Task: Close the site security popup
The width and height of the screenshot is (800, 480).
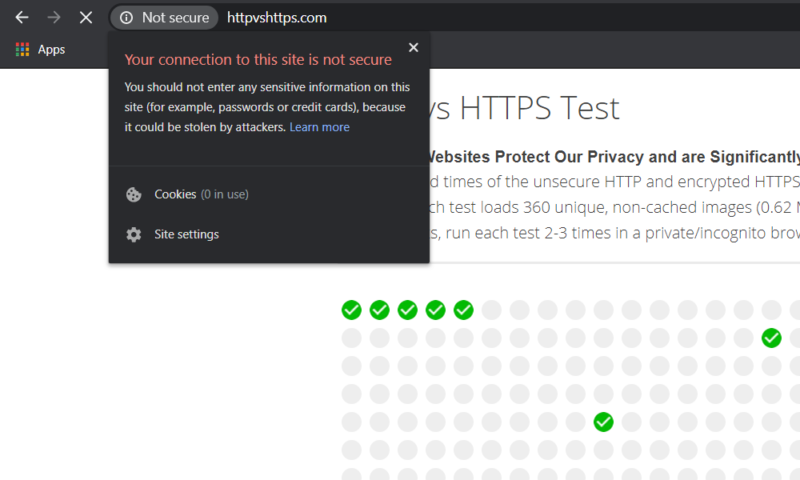Action: pyautogui.click(x=413, y=47)
